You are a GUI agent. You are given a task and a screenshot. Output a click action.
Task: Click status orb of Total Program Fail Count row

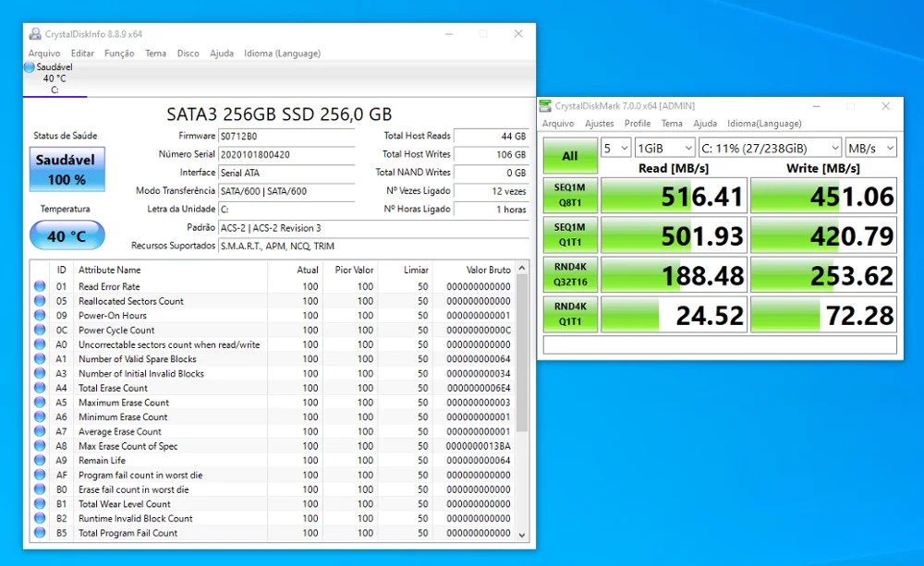[40, 533]
